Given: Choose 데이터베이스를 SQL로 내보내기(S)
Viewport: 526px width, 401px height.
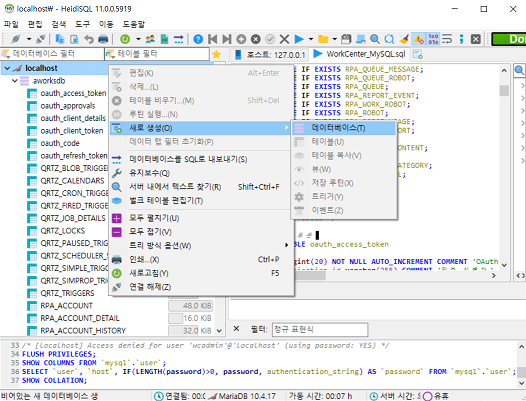Looking at the screenshot, I should tap(200, 159).
